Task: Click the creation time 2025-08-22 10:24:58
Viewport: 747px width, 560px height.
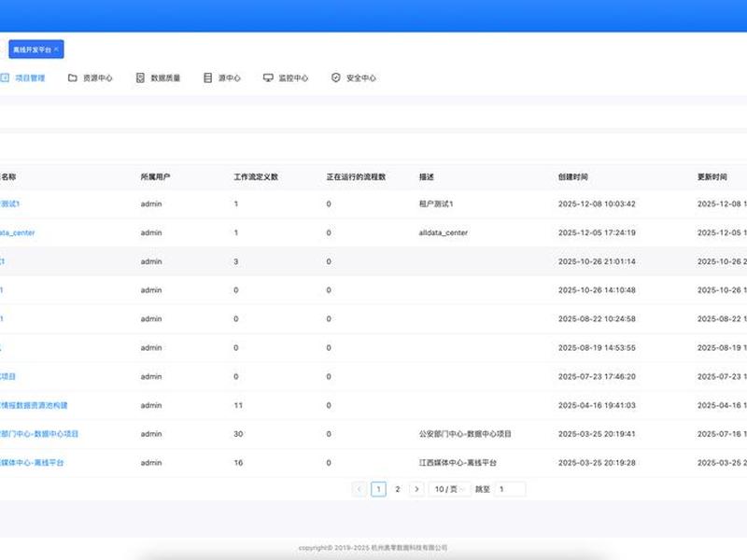Action: click(x=597, y=319)
